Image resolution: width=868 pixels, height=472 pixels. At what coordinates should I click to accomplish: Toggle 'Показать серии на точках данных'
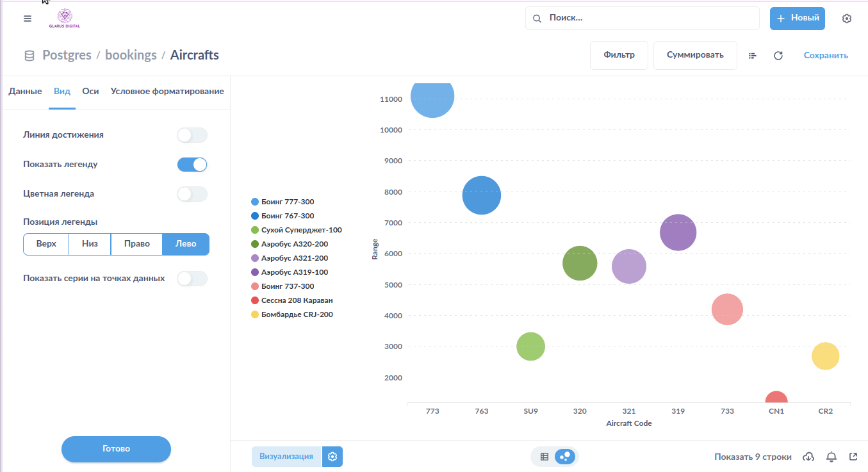[192, 279]
